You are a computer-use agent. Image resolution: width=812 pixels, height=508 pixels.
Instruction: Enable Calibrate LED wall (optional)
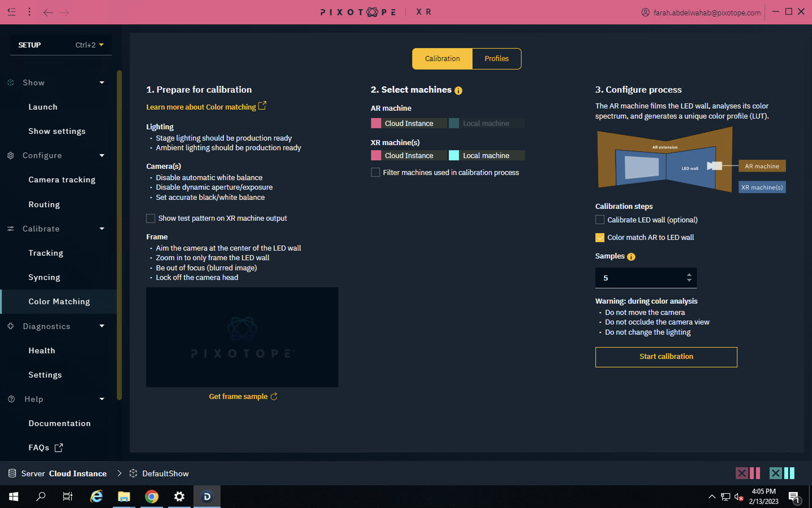pyautogui.click(x=600, y=220)
